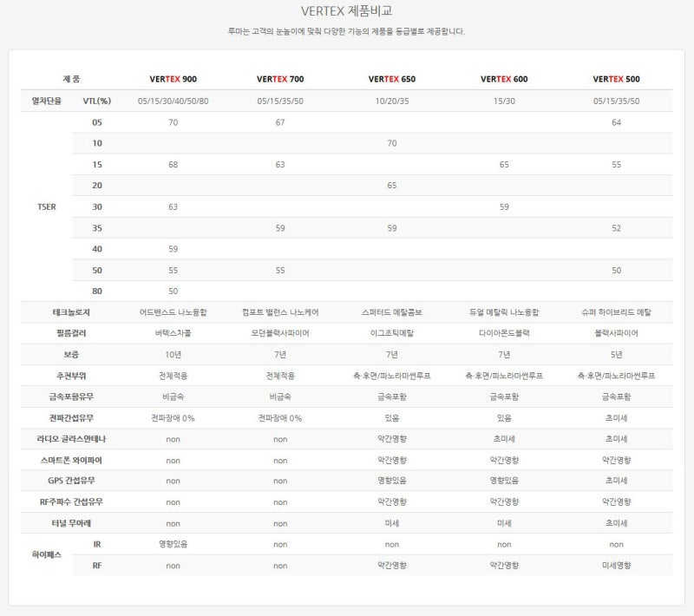Click the "스퍼터드 메탈콤보" cell

[392, 312]
